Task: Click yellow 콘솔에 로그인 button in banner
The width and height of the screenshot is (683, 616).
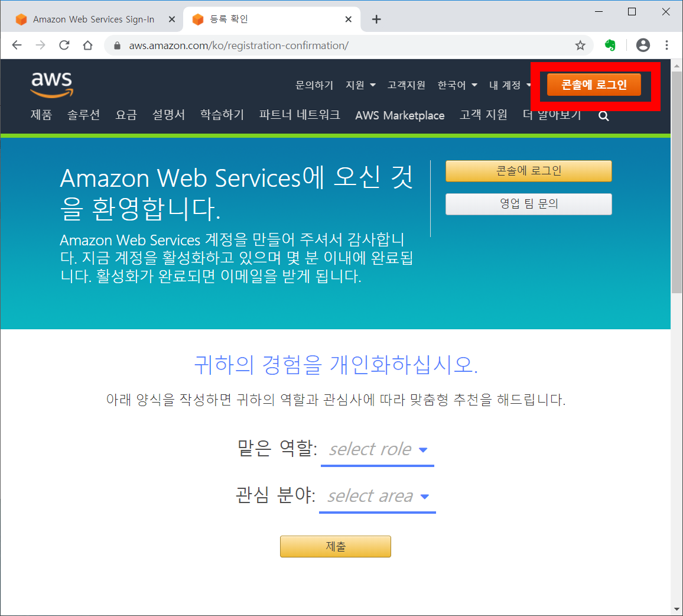Action: click(528, 171)
